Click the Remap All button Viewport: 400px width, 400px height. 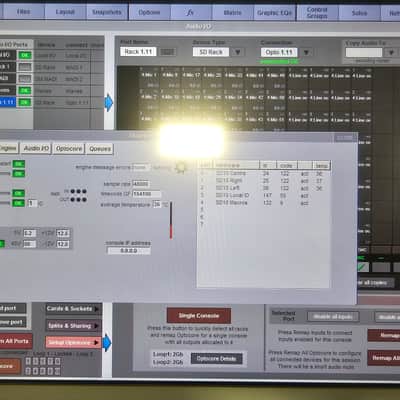[384, 358]
